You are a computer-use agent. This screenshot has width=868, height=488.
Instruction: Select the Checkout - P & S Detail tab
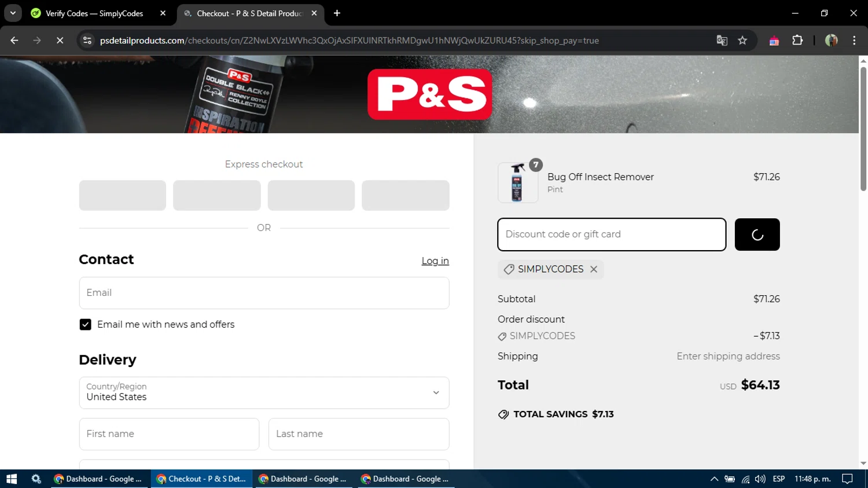pos(250,13)
